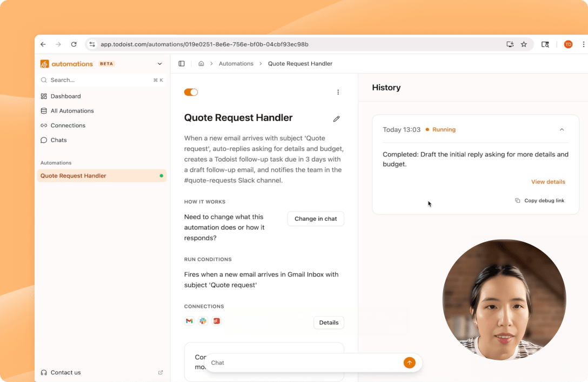Open the automation's three-dot options menu

coord(338,93)
